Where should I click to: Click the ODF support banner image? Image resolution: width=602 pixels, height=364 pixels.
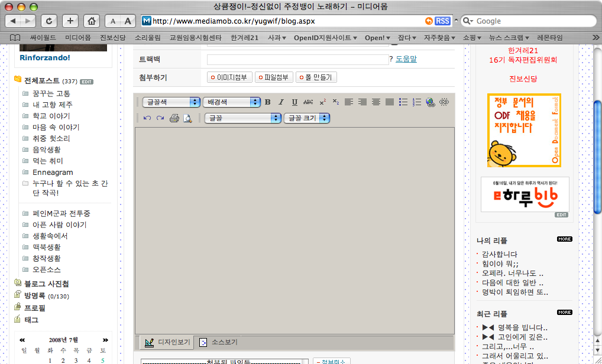(524, 130)
